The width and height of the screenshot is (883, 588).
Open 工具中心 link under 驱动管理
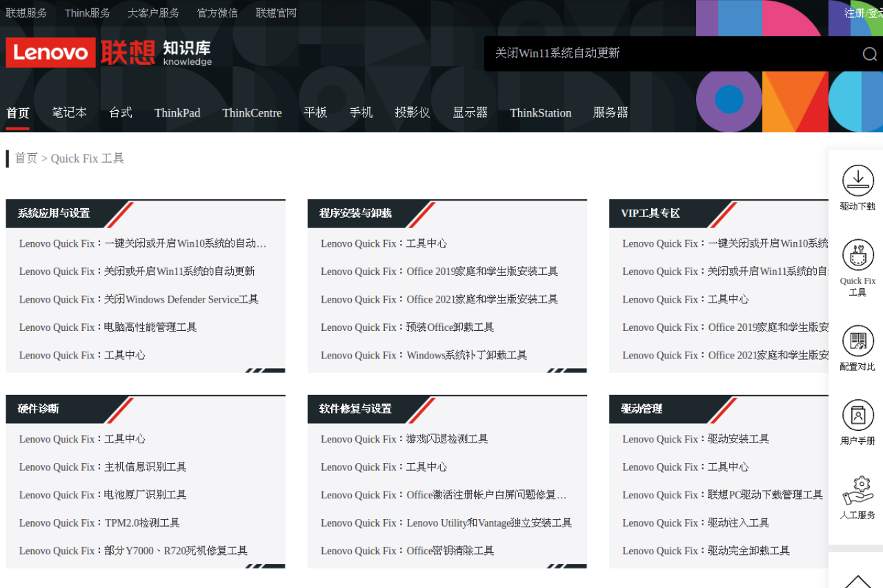pos(685,467)
